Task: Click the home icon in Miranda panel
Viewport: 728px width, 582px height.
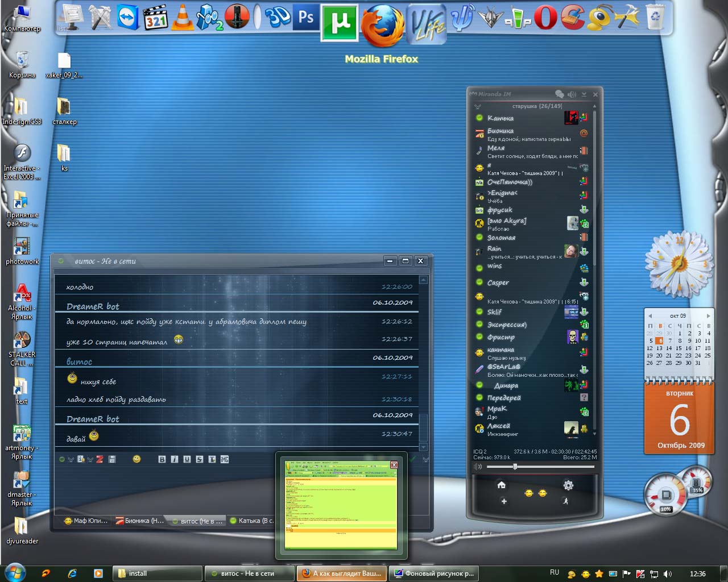Action: coord(501,485)
